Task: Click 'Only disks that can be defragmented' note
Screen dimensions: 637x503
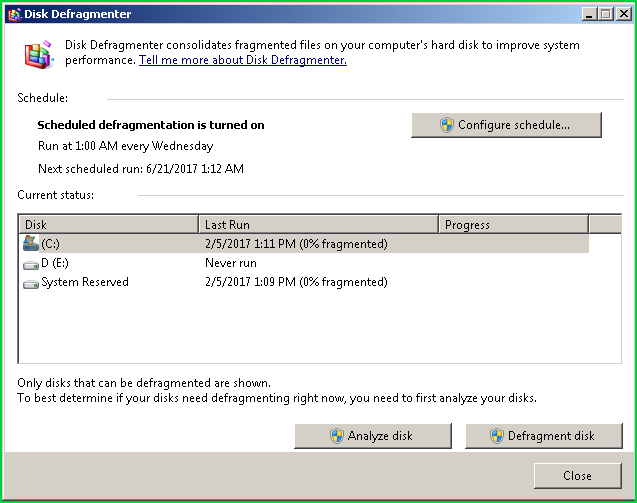Action: (144, 383)
